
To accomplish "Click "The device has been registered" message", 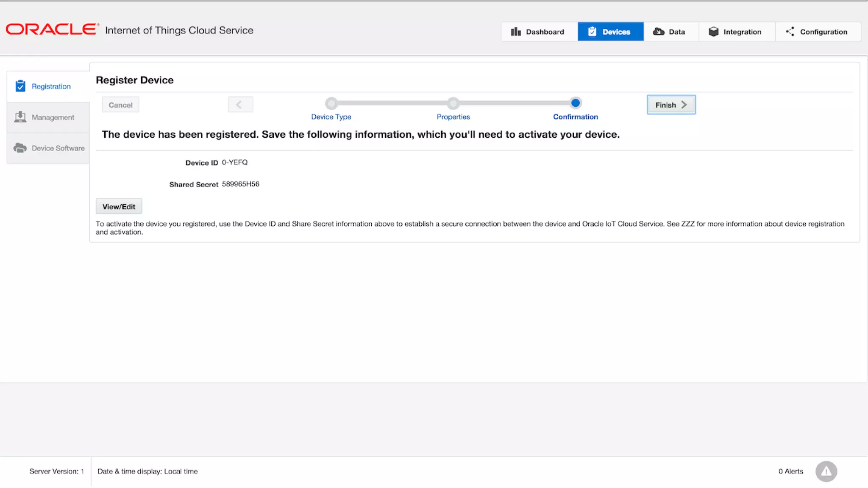I will pos(360,134).
